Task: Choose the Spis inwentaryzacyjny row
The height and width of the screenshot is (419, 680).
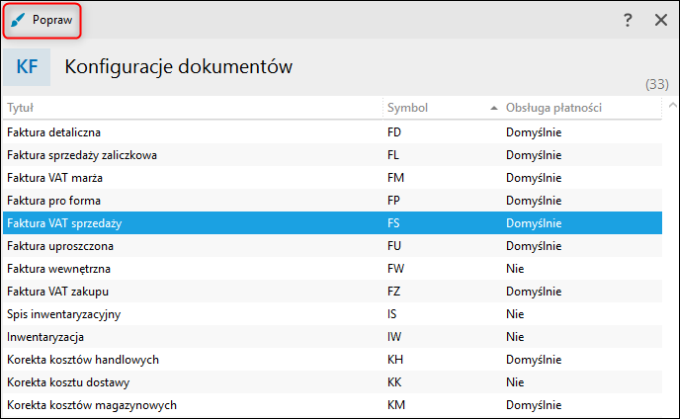Action: click(x=62, y=314)
